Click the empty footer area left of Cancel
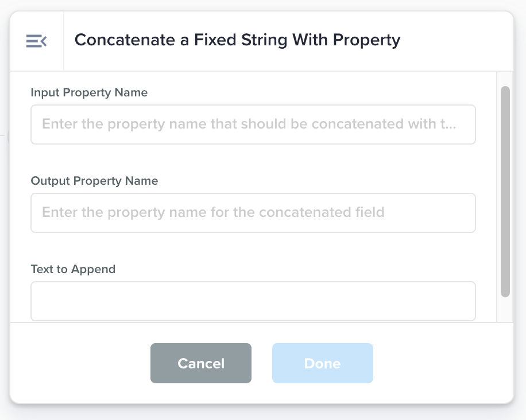526x420 pixels. (x=80, y=363)
